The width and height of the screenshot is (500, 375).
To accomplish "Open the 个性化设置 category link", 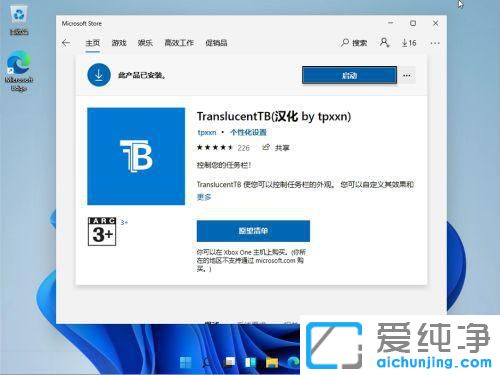I will click(248, 132).
